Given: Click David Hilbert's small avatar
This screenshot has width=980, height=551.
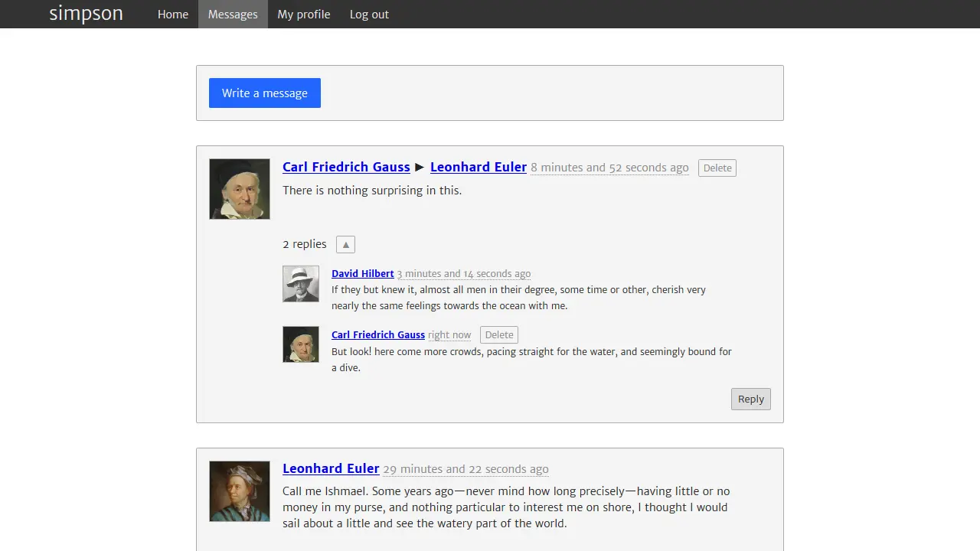Looking at the screenshot, I should (301, 284).
